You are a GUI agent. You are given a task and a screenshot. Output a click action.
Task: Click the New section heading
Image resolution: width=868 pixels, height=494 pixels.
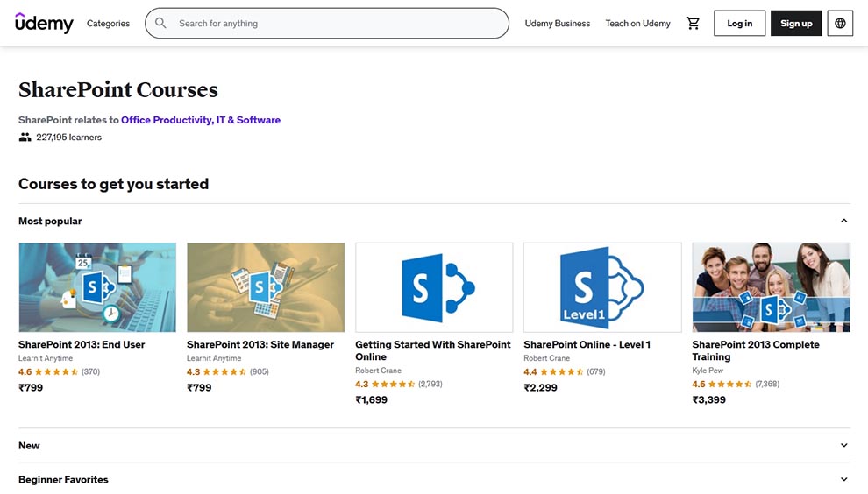point(29,445)
